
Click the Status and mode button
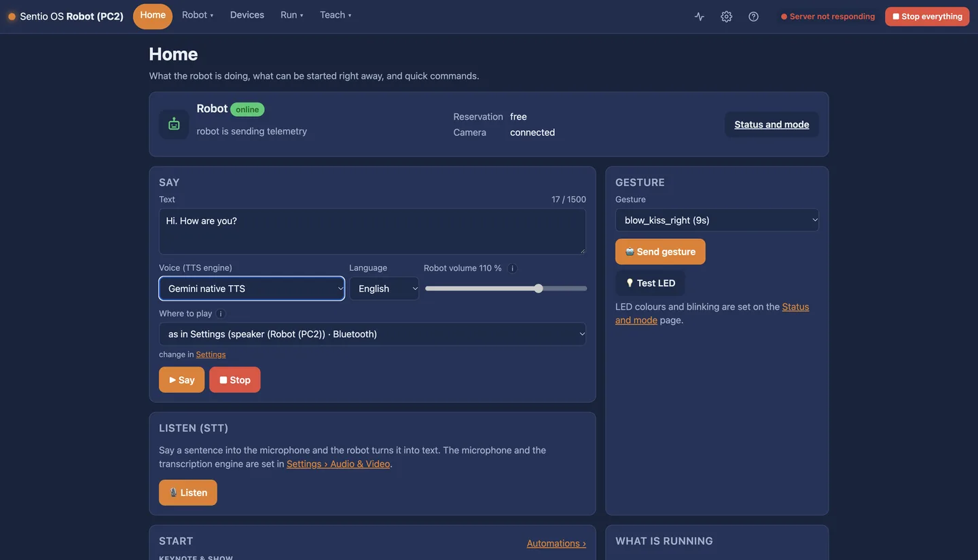(x=772, y=124)
